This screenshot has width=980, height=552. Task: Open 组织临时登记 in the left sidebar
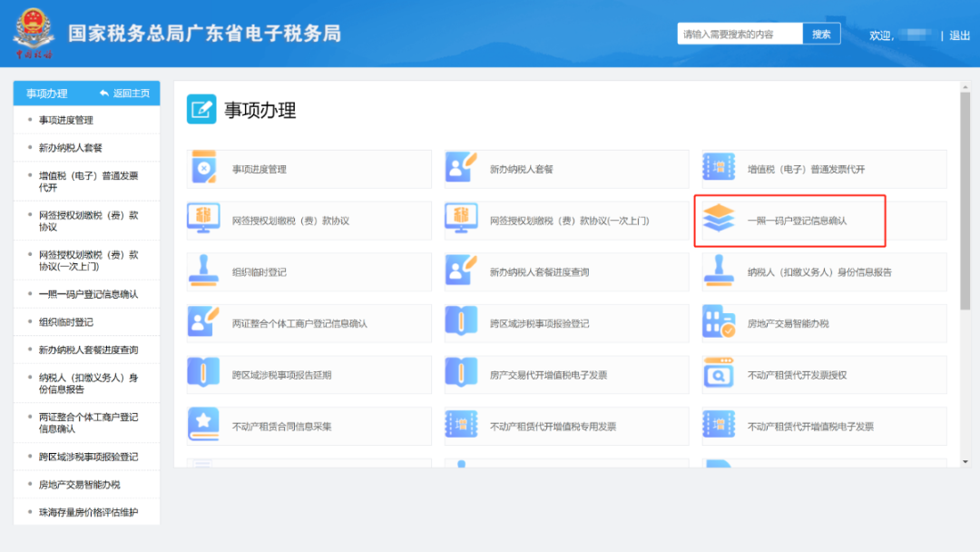point(65,322)
